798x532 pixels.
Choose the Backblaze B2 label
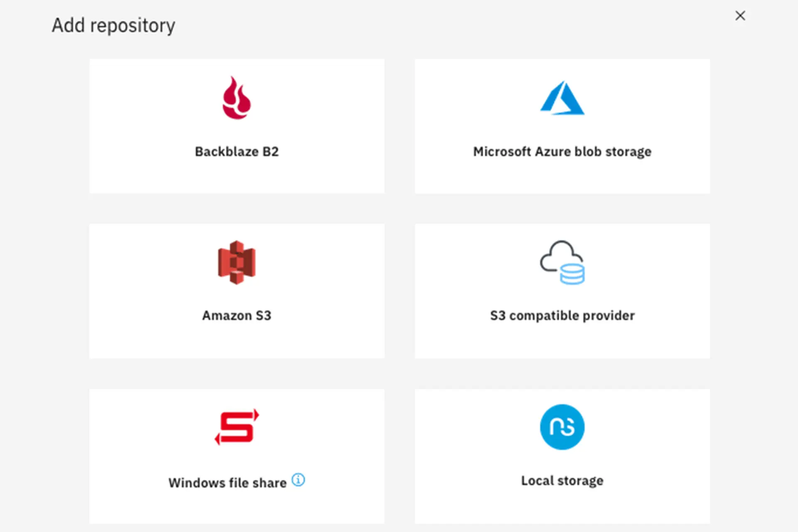[236, 152]
